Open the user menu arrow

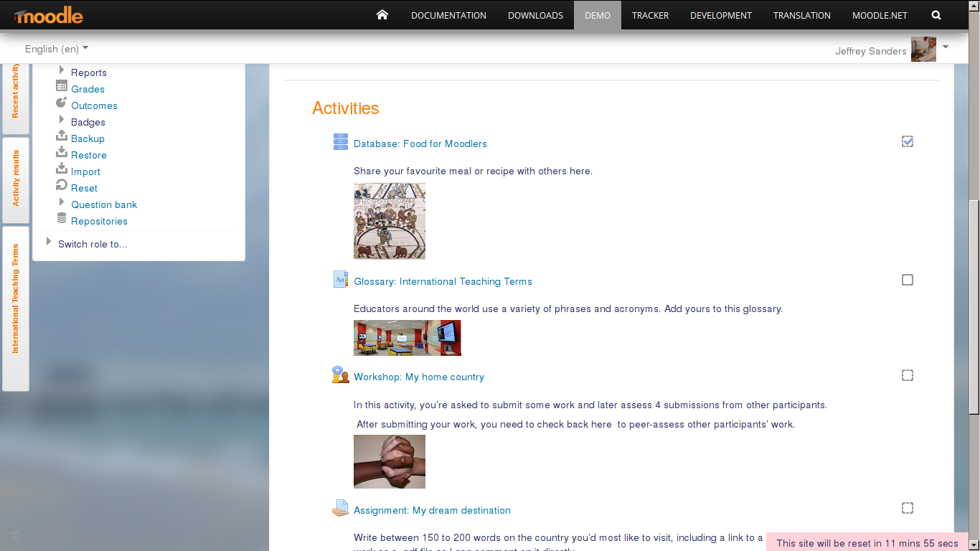pyautogui.click(x=945, y=47)
